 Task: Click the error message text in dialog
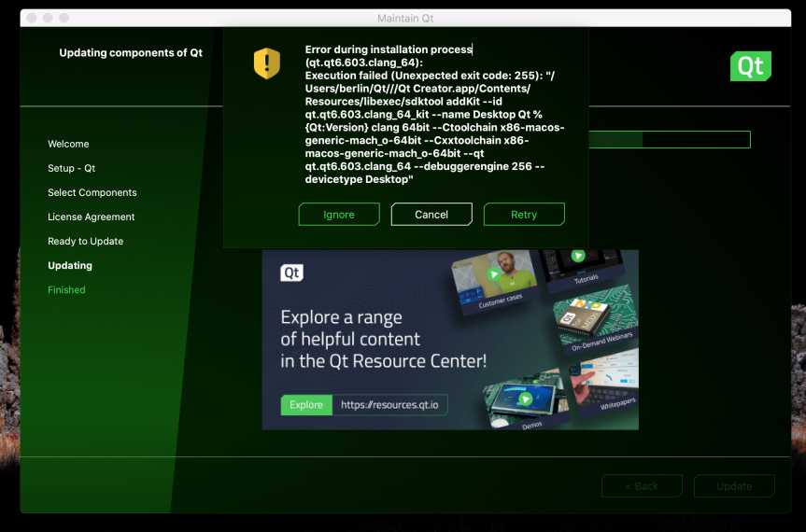[434, 114]
